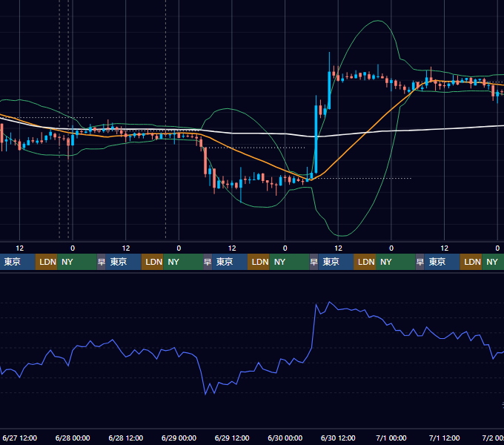Click the LDN session block before 6/30 00:00
Viewport: 504px width, 445px height.
click(259, 262)
